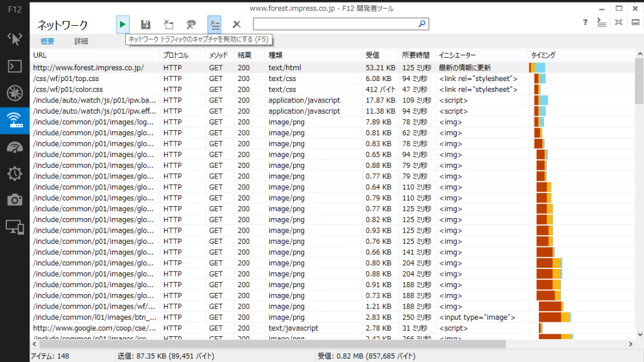Select the ipw.ba... javascript request

(332, 100)
